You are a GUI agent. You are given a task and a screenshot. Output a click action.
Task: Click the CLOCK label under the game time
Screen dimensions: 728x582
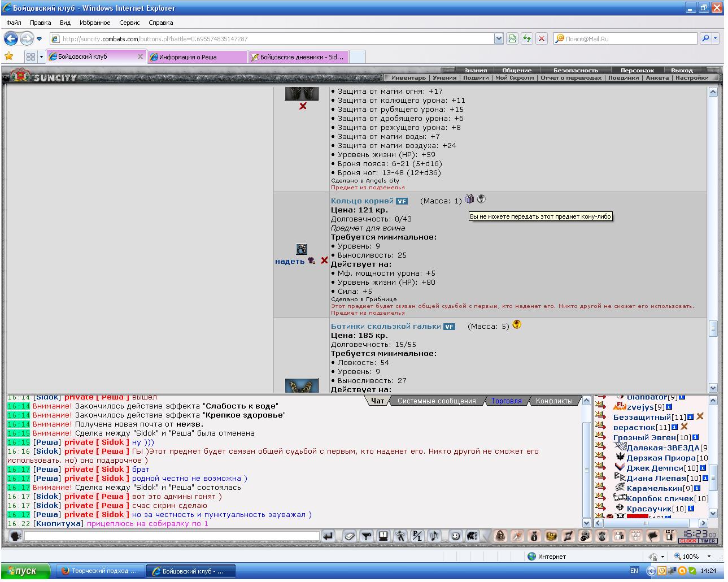coord(688,541)
